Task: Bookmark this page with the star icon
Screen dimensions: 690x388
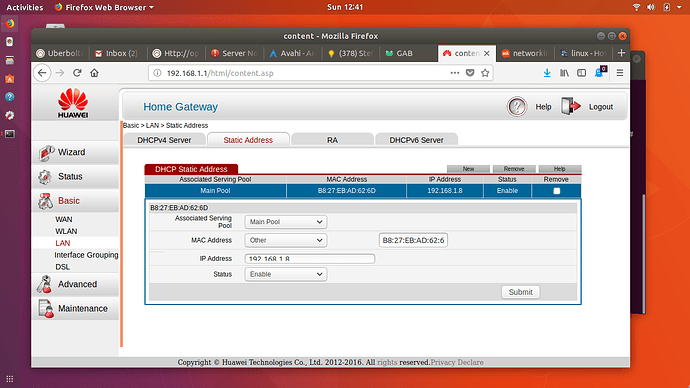Action: [485, 73]
